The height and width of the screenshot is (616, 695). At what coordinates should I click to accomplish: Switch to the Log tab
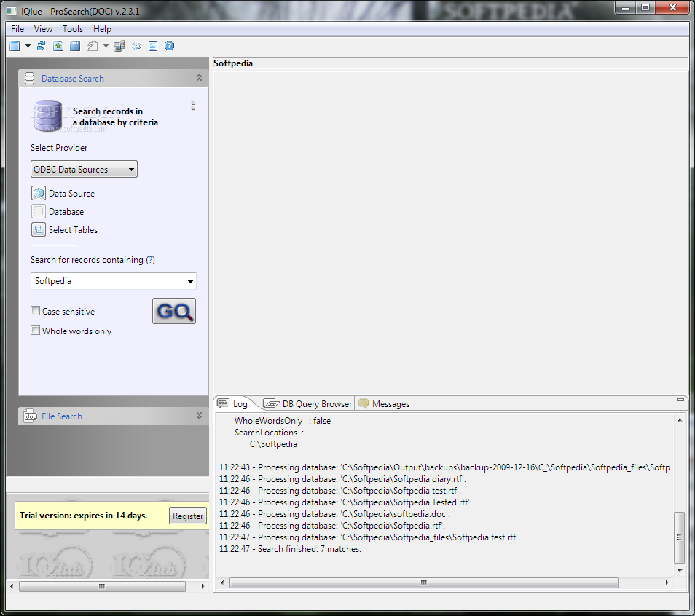pos(234,403)
